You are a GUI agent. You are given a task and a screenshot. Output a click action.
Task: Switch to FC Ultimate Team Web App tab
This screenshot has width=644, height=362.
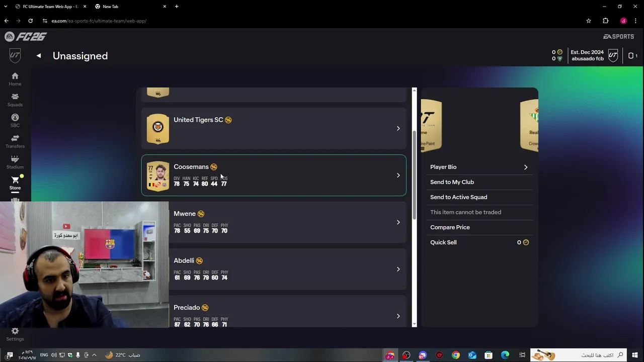50,7
